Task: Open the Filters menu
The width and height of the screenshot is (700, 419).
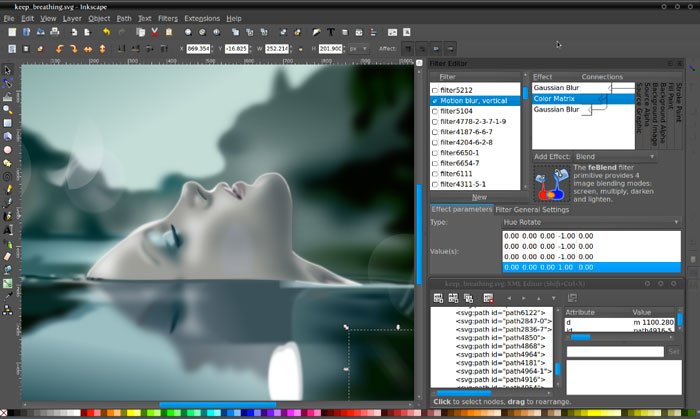Action: point(167,18)
